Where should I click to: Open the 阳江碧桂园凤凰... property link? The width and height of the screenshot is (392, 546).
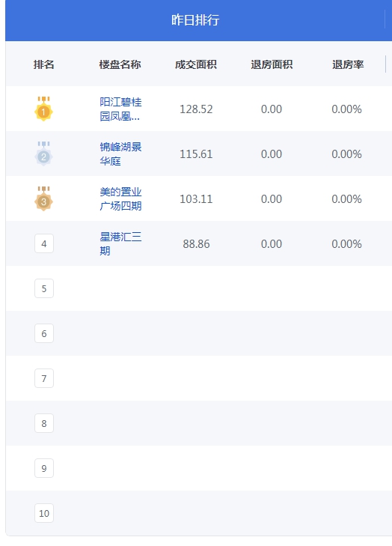click(120, 109)
